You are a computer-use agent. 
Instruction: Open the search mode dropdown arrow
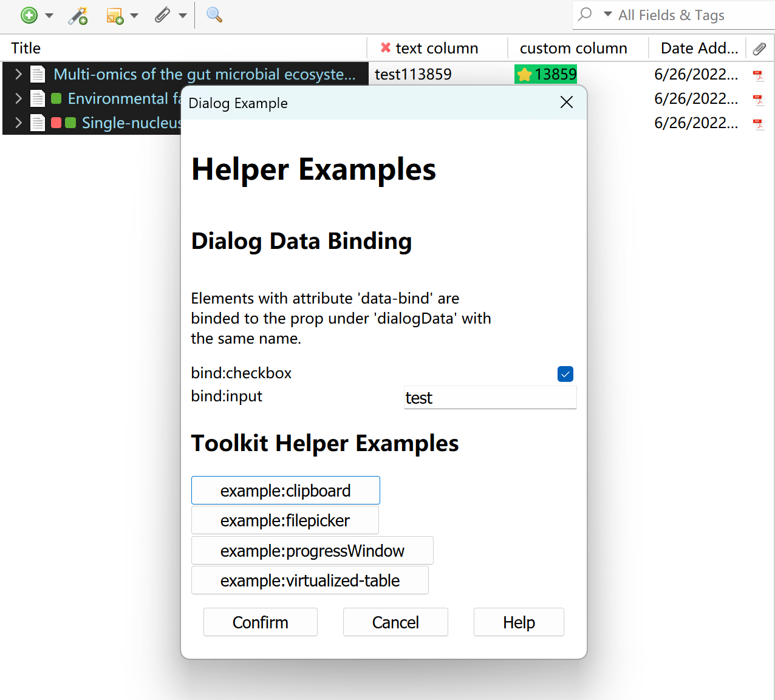point(607,14)
